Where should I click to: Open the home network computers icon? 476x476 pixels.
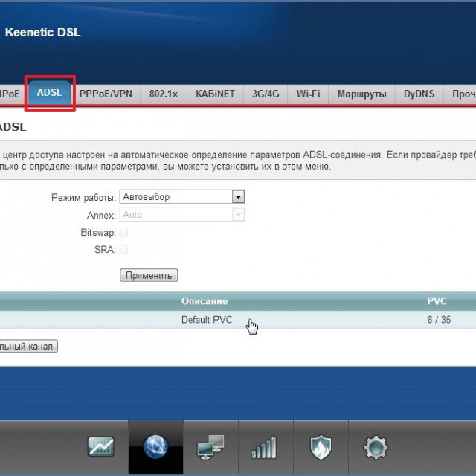[x=210, y=446]
